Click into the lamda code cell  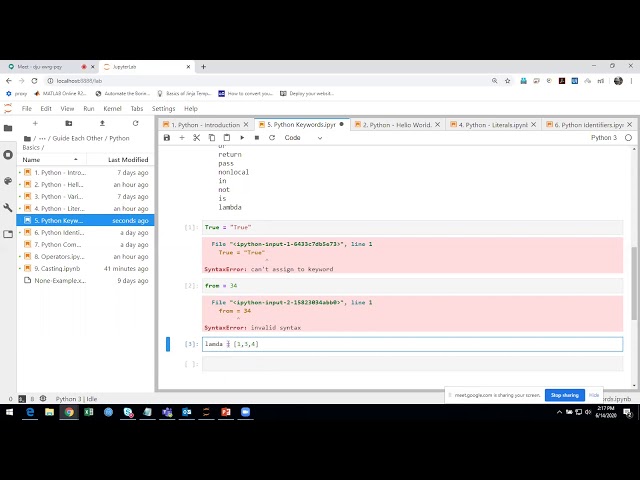click(x=412, y=344)
